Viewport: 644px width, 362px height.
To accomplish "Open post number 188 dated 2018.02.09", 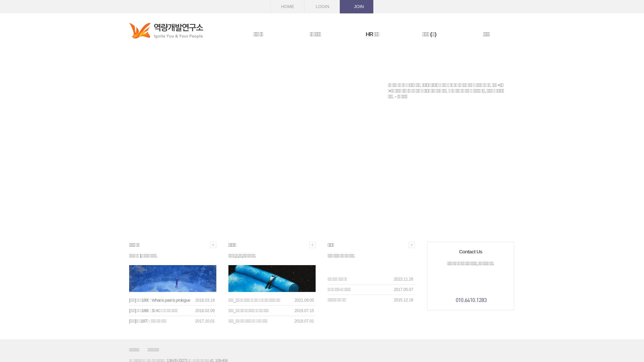I will [x=153, y=311].
